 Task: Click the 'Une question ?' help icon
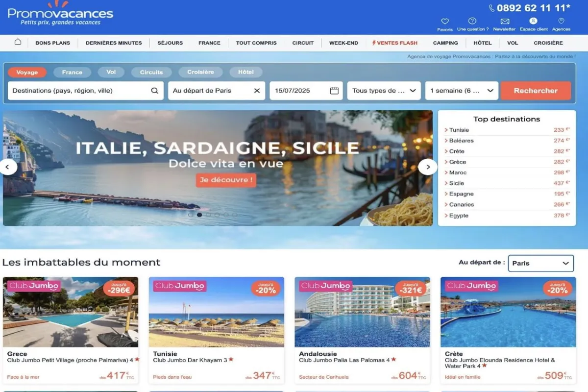[x=472, y=21]
